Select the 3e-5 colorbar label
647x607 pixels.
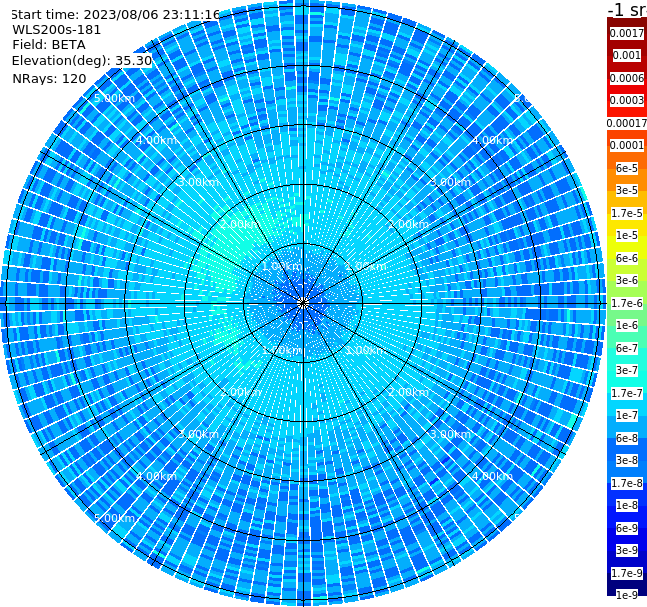click(627, 190)
